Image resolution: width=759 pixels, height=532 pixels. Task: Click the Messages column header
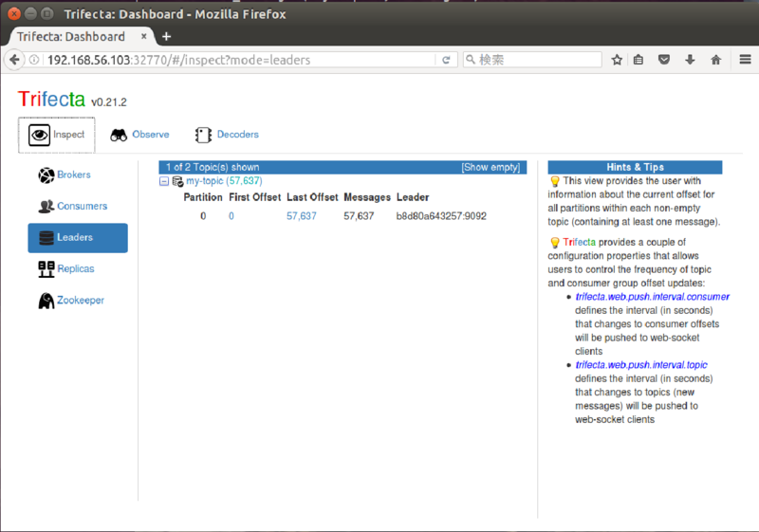coord(367,197)
